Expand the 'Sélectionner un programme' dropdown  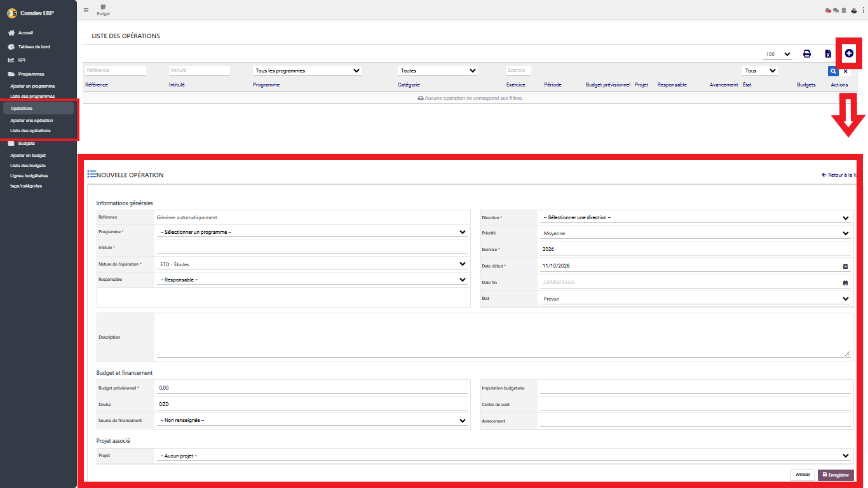(312, 233)
